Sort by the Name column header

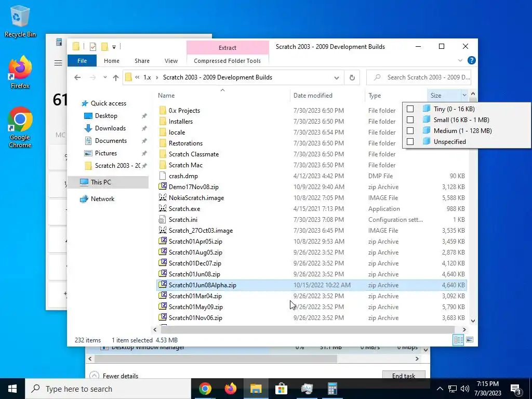[x=222, y=96]
